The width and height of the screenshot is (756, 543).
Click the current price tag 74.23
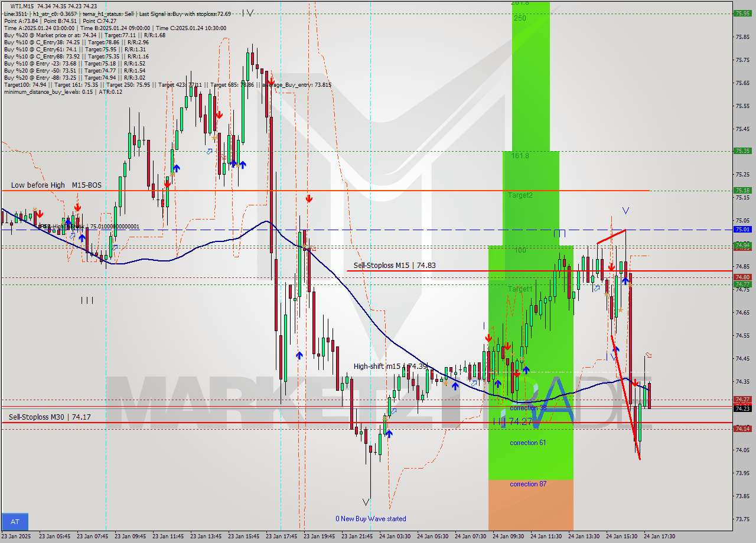click(742, 408)
